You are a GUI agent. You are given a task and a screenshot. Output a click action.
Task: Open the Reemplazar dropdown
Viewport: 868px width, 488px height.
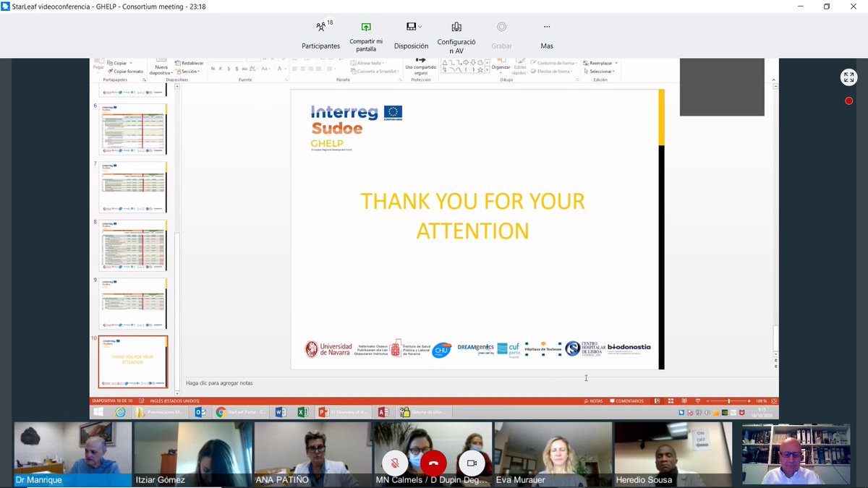tap(600, 64)
